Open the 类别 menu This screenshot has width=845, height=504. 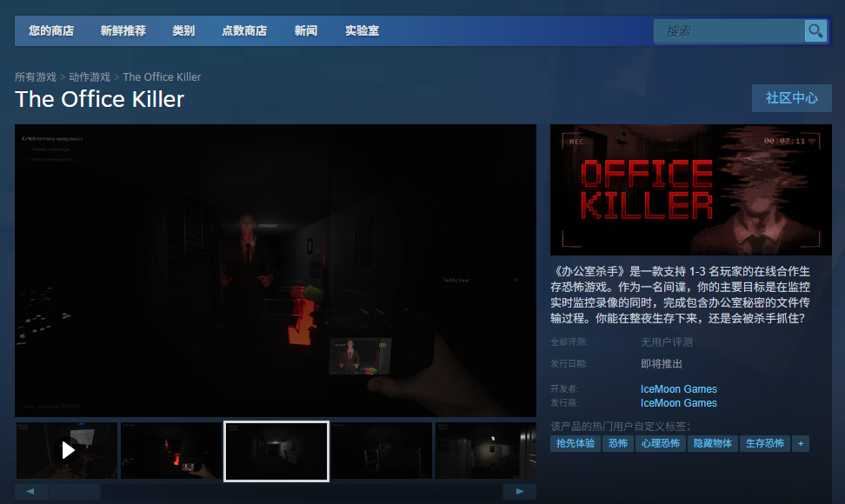click(183, 30)
